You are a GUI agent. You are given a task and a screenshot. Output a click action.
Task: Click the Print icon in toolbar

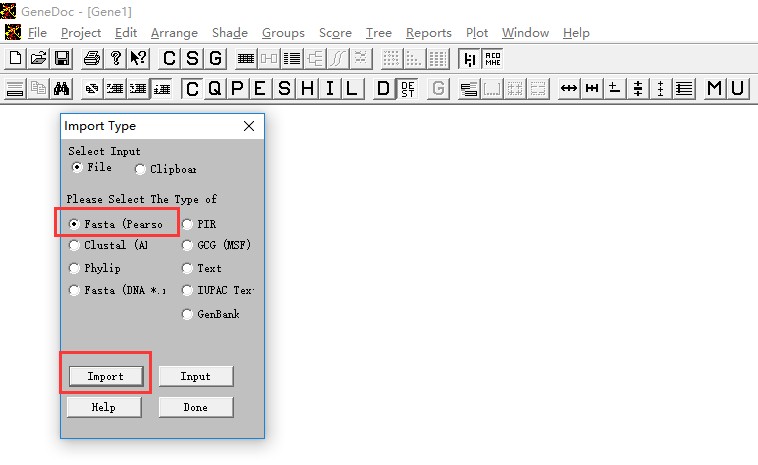(x=92, y=59)
